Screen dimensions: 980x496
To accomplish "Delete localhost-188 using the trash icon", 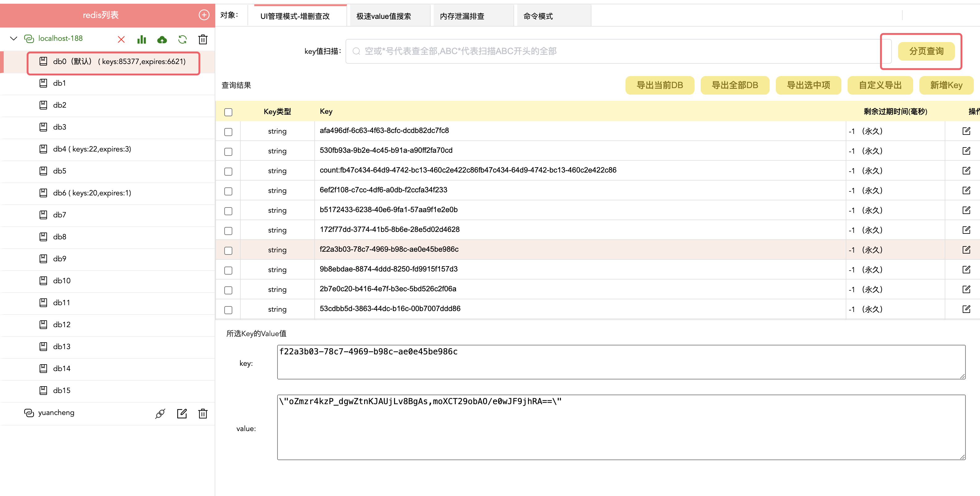I will (203, 39).
